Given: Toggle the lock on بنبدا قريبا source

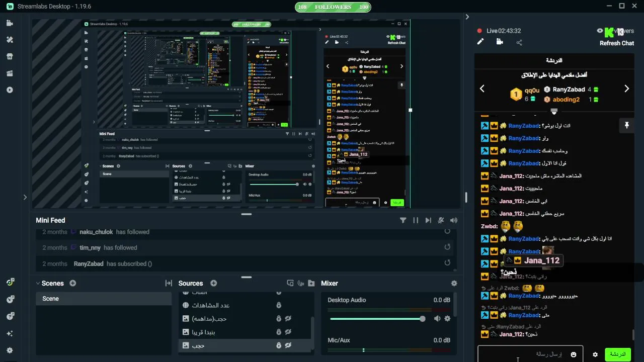Looking at the screenshot, I should click(x=278, y=332).
